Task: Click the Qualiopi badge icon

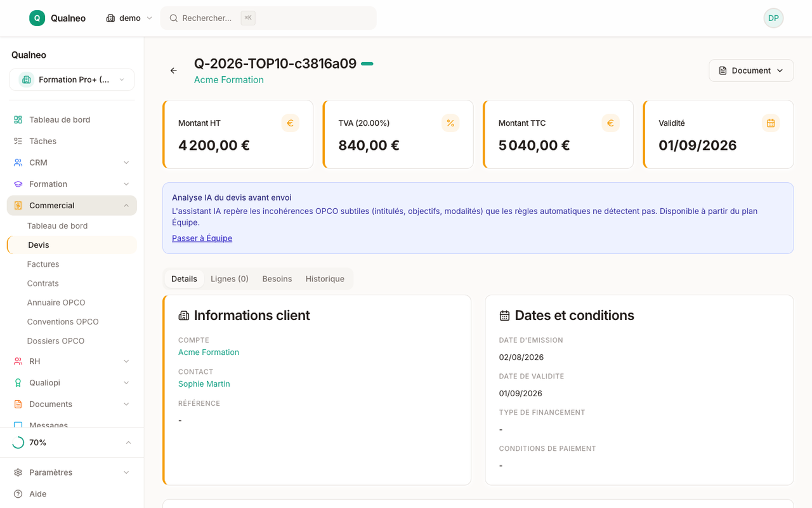Action: click(x=18, y=383)
